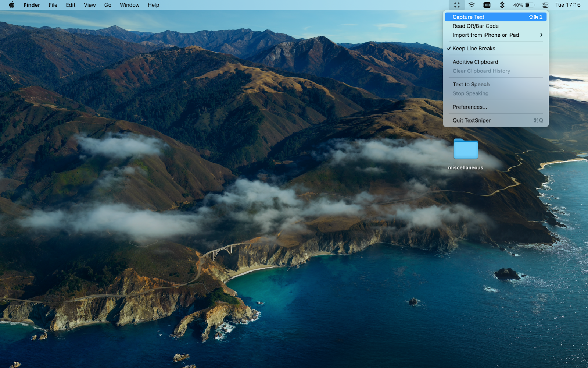Click Stop Speaking entry
Viewport: 588px width, 368px height.
click(496, 93)
